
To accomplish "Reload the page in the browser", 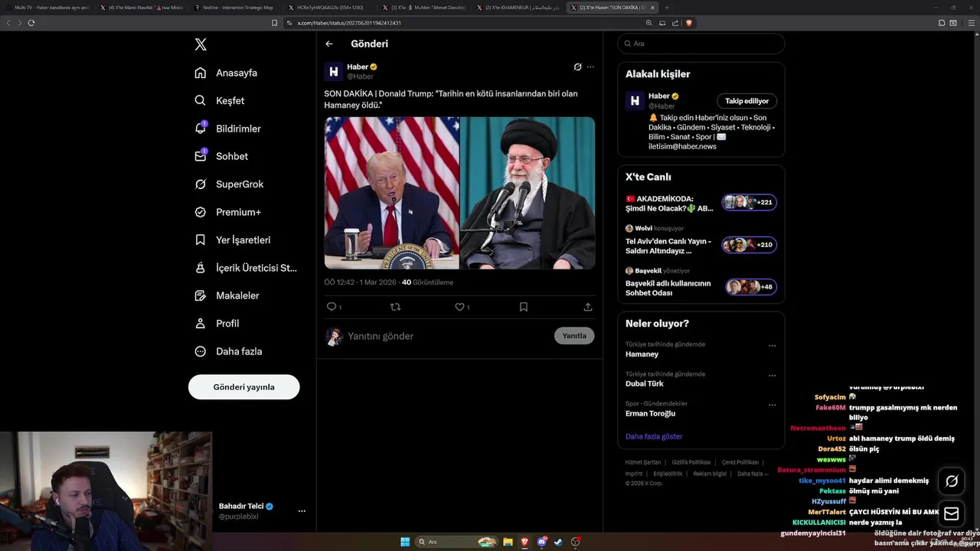I will coord(31,23).
